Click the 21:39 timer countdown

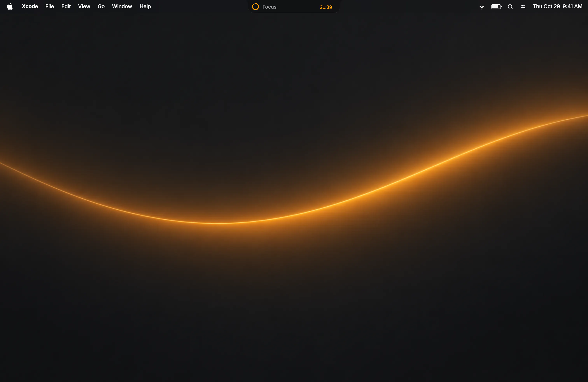point(326,7)
